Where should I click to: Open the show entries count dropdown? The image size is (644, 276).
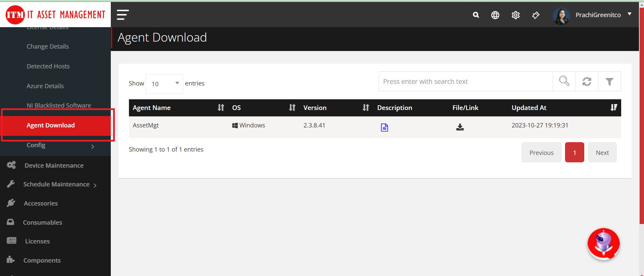[x=165, y=84]
